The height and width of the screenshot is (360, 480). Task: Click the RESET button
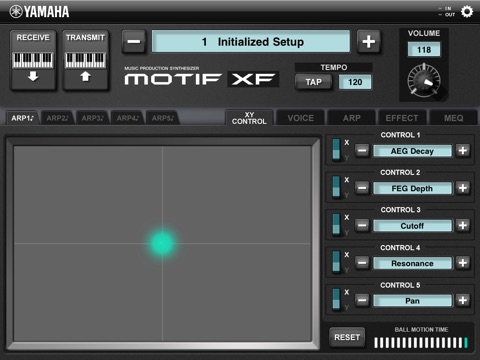coord(347,337)
